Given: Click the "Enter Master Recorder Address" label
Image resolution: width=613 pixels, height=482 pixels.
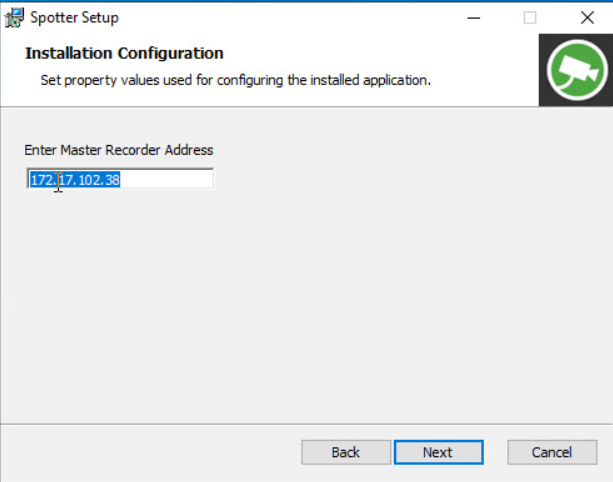Looking at the screenshot, I should (x=119, y=150).
